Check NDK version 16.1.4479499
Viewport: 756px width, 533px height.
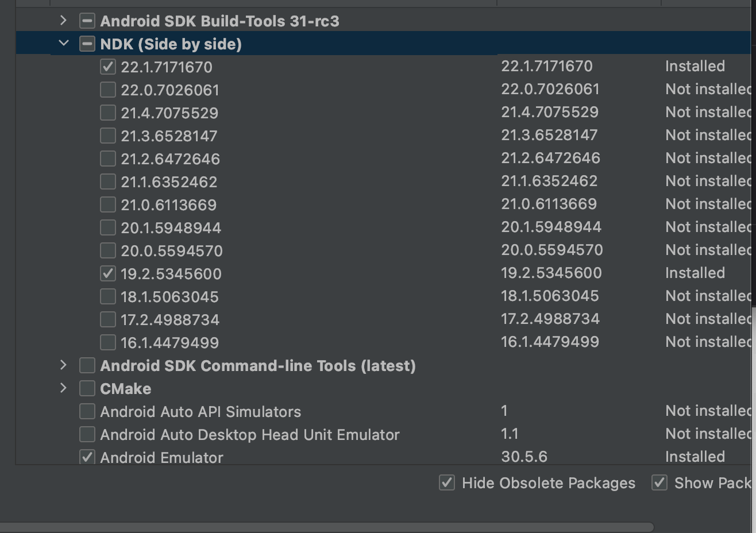(108, 343)
